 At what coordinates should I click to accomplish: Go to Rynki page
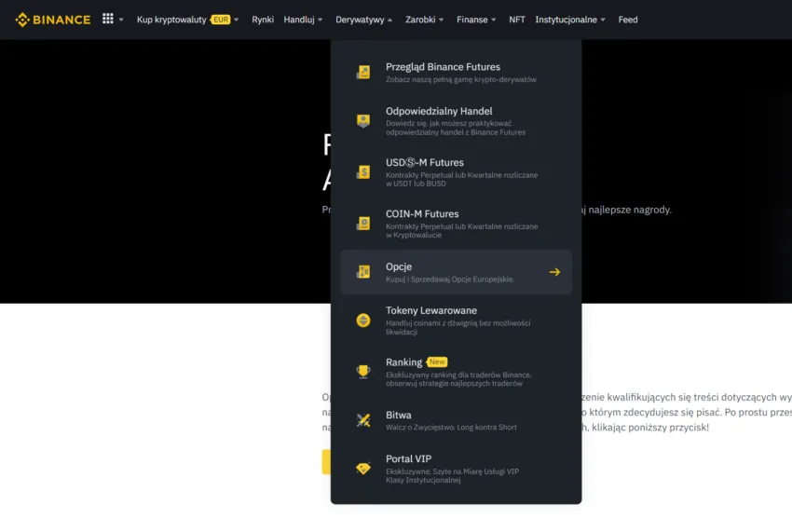pyautogui.click(x=263, y=20)
